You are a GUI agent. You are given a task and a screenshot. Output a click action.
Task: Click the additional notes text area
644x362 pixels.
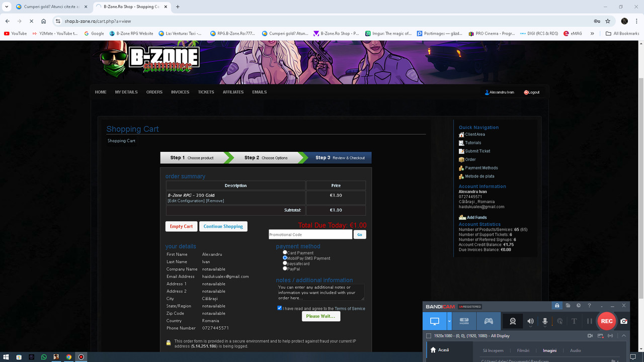click(x=321, y=292)
